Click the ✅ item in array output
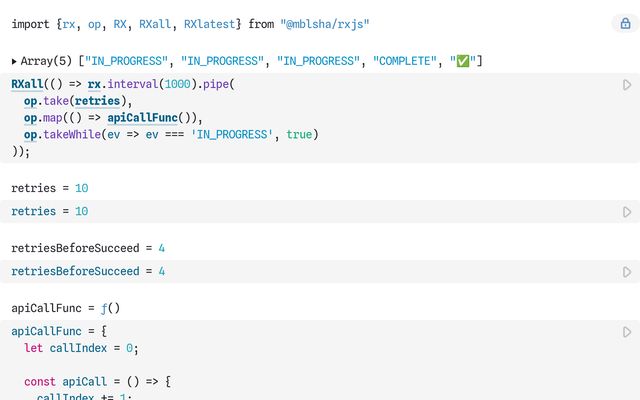This screenshot has height=400, width=640. pyautogui.click(x=463, y=62)
